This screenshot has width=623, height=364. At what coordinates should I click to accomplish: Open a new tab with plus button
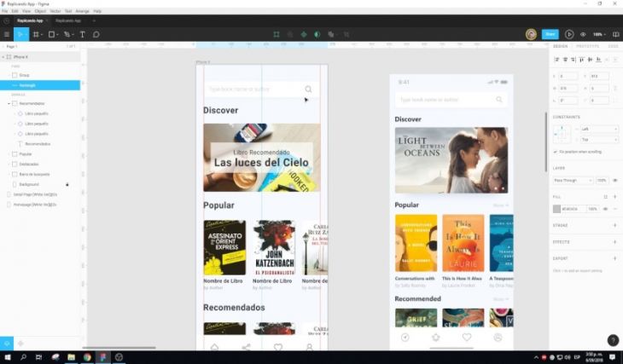point(94,20)
